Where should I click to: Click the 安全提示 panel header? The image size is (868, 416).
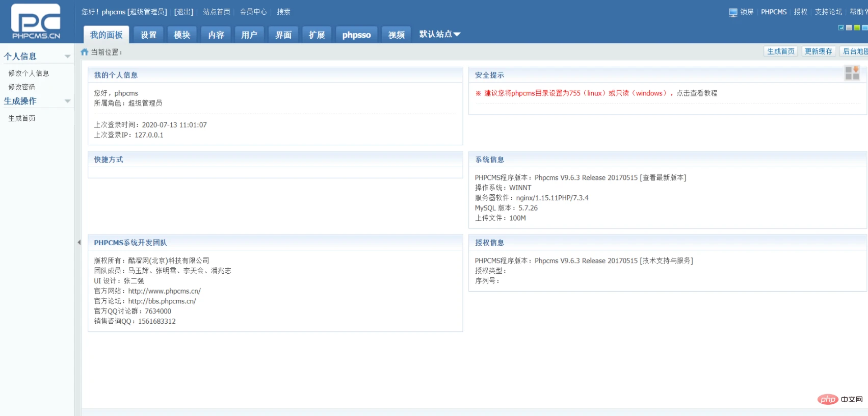(x=668, y=75)
